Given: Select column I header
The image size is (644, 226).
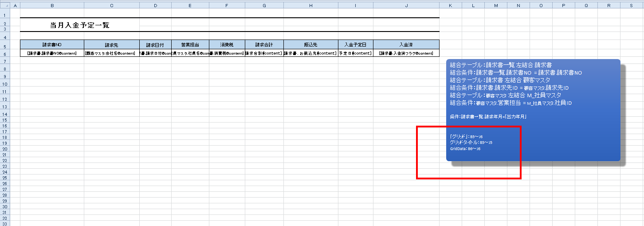Looking at the screenshot, I should pyautogui.click(x=355, y=5).
